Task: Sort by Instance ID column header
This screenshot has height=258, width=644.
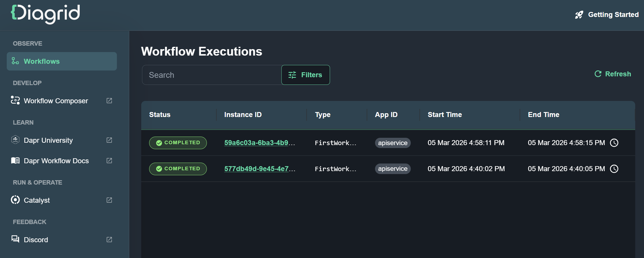Action: coord(243,115)
